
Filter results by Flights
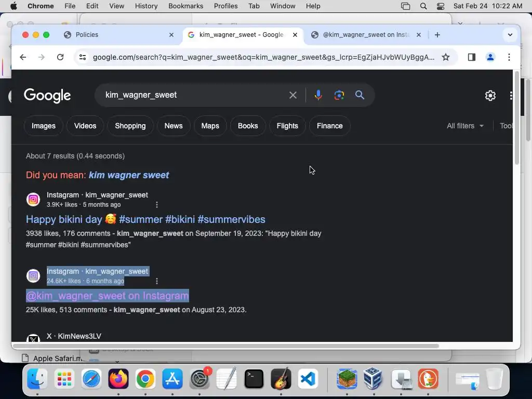287,126
